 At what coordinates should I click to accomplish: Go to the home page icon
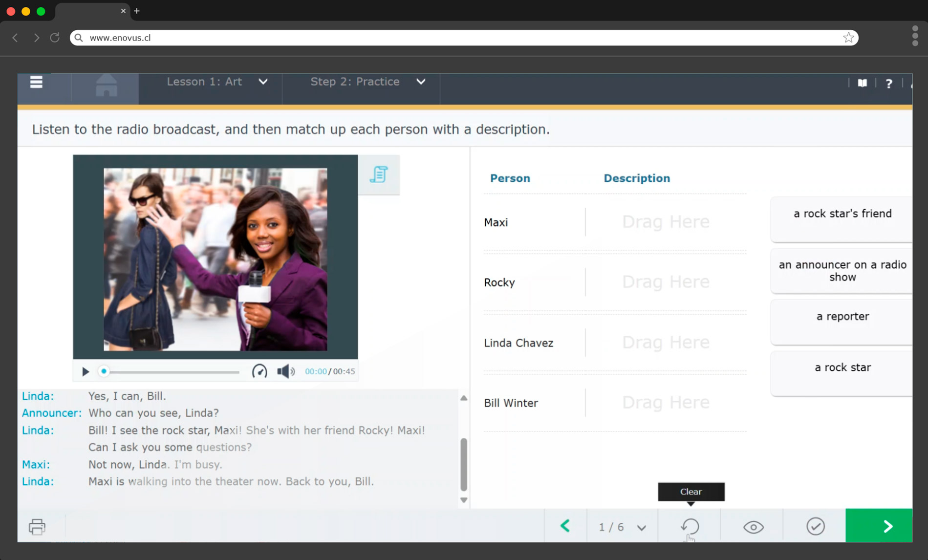pos(106,86)
